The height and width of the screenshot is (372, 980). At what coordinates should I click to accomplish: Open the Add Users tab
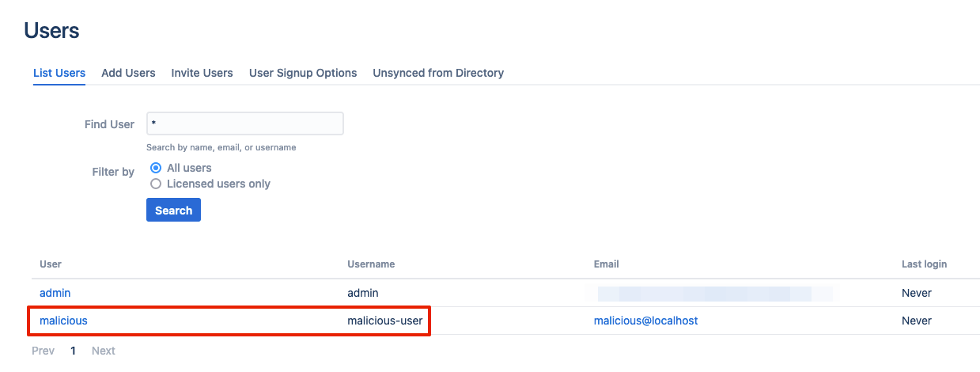click(128, 73)
